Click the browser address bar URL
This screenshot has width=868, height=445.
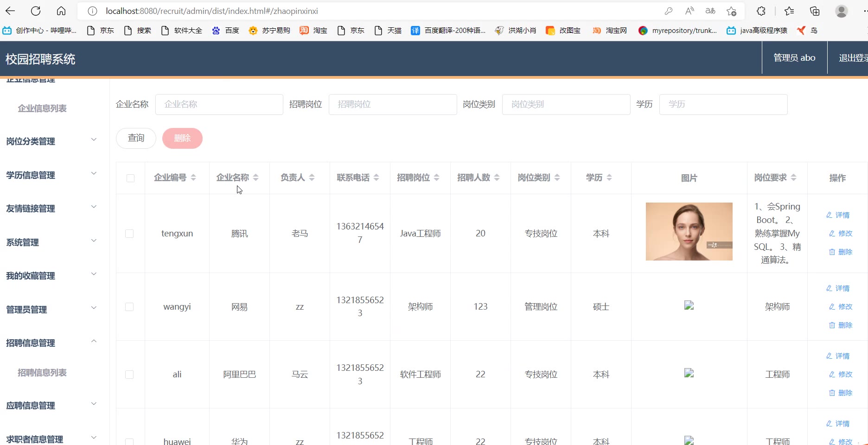(212, 11)
